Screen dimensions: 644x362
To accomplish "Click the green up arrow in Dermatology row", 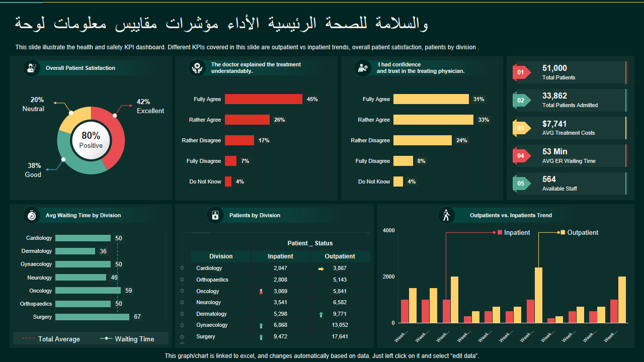I will 321,315.
